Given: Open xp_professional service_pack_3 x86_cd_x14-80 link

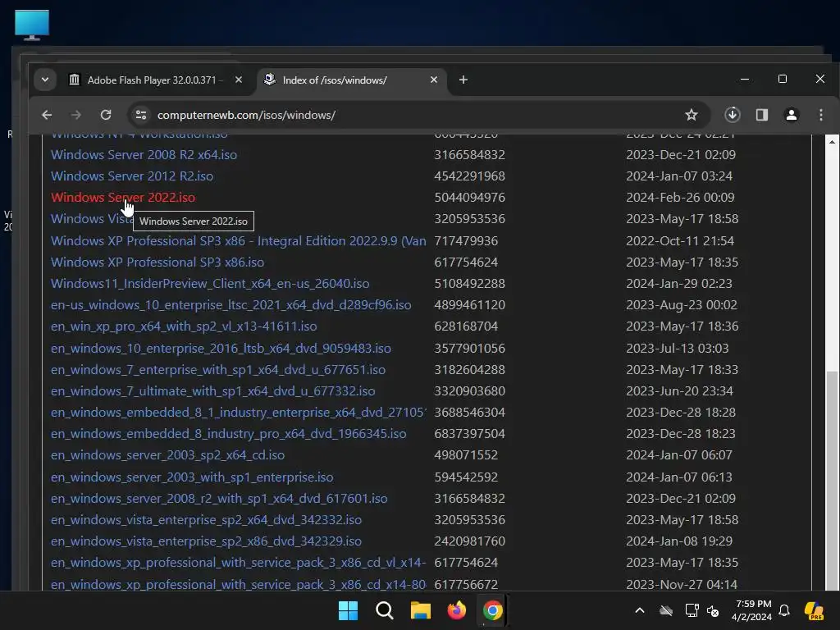Looking at the screenshot, I should (x=239, y=584).
